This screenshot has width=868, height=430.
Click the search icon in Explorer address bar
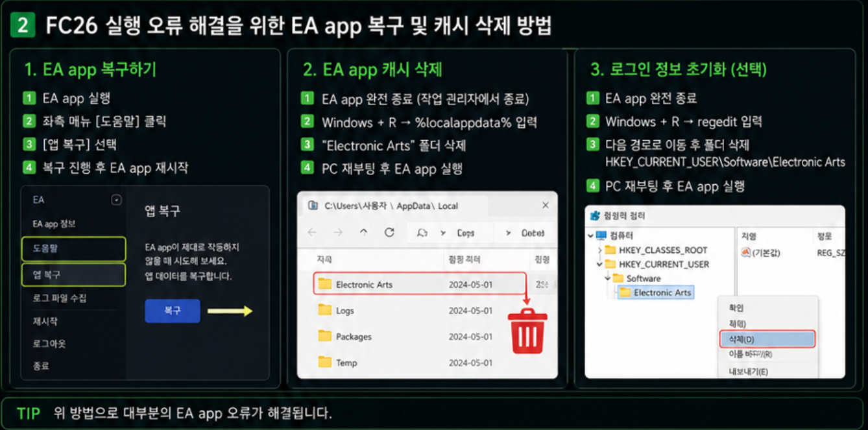pyautogui.click(x=422, y=232)
